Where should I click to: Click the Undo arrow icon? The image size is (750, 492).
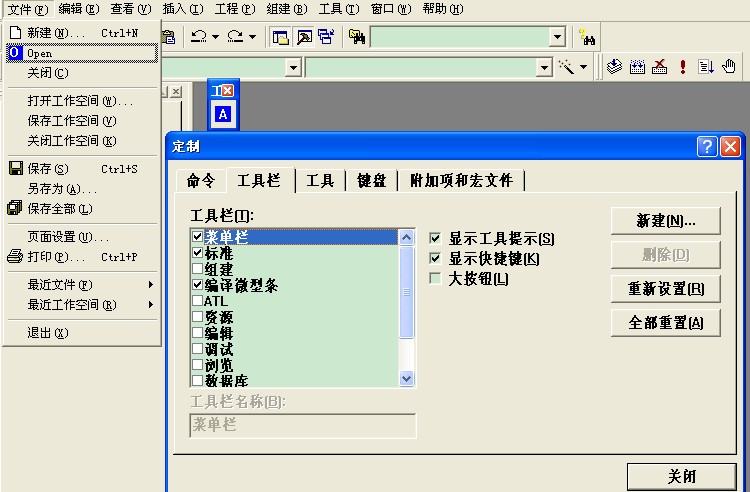(x=199, y=37)
